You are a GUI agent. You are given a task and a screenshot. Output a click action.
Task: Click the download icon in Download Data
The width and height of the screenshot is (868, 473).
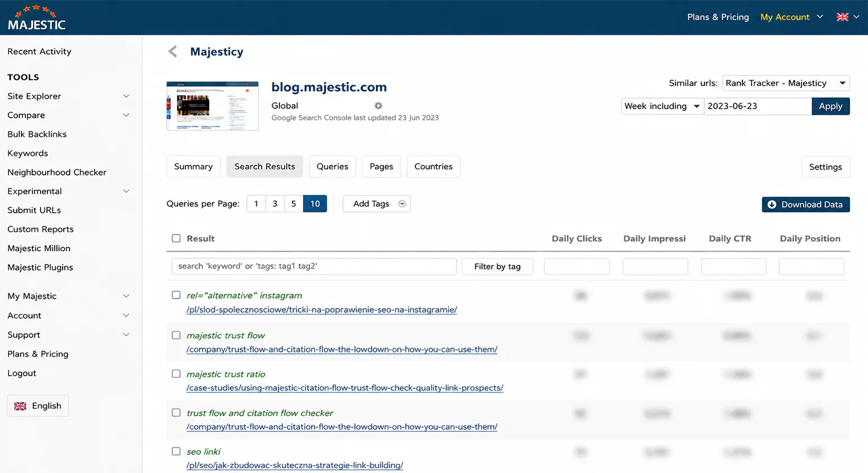click(772, 204)
